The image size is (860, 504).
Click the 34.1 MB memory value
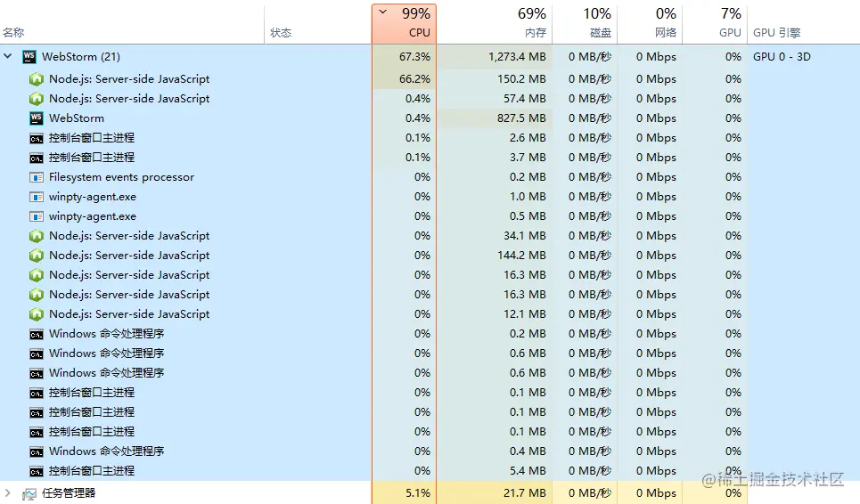point(525,236)
